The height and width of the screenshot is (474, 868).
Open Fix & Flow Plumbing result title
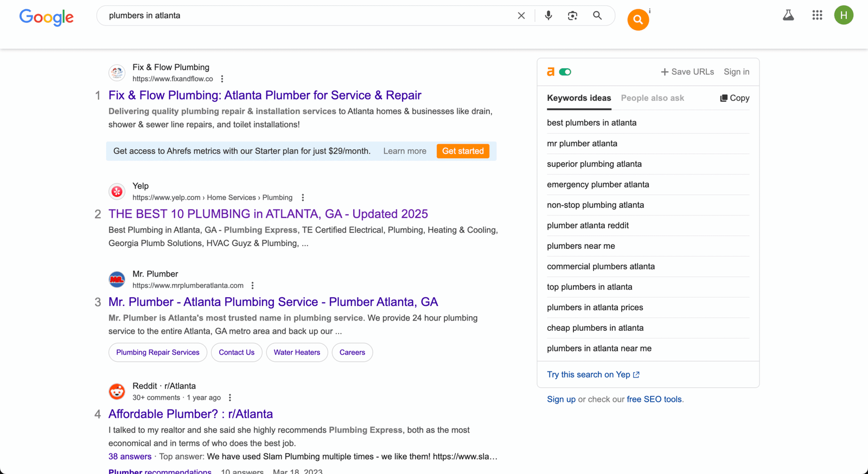pos(265,95)
